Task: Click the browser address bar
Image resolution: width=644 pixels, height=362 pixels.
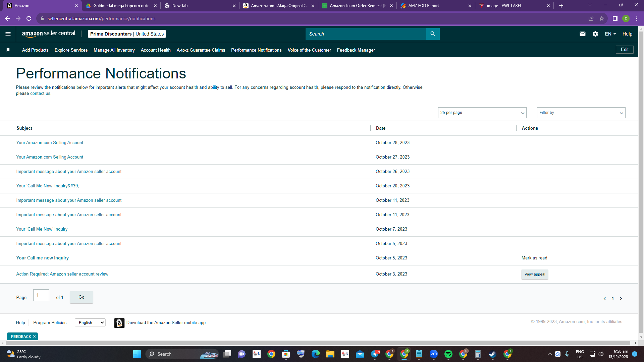Action: tap(312, 18)
